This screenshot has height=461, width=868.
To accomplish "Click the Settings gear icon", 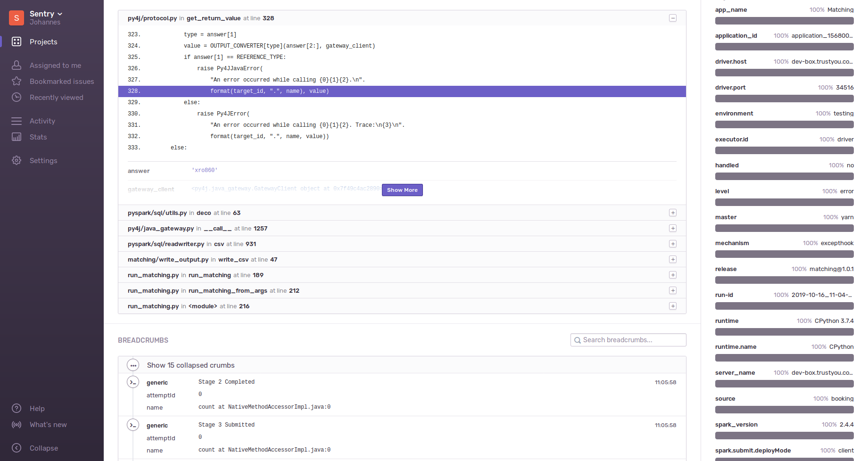I will tap(17, 160).
